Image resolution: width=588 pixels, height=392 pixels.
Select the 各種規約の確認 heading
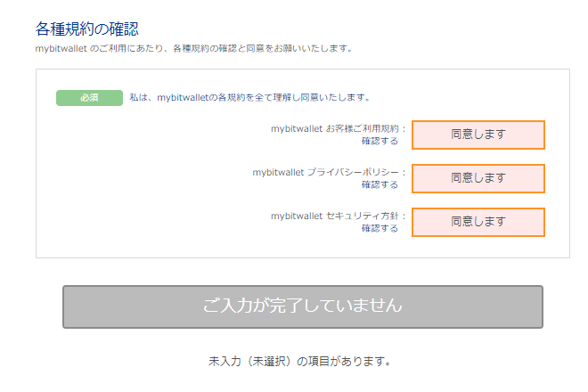[87, 29]
